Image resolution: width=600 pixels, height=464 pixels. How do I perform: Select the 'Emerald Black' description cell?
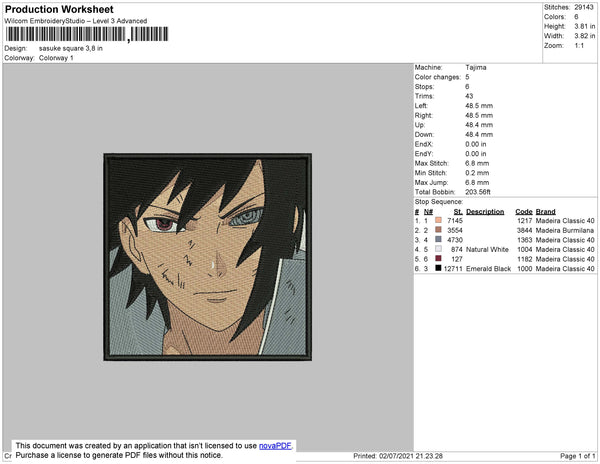[x=488, y=269]
